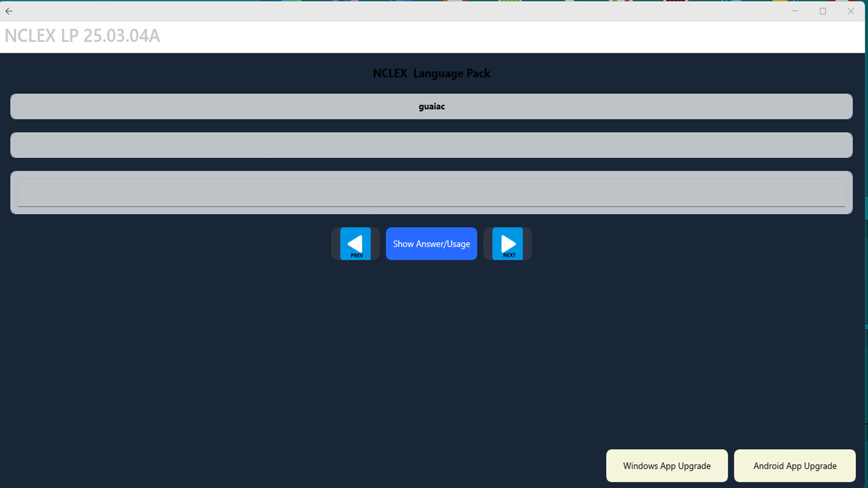Viewport: 868px width, 488px height.
Task: Click the PREV label under the arrow
Action: point(356,254)
